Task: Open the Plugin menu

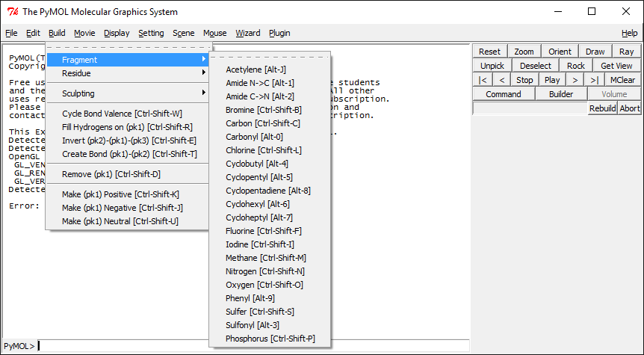Action: pyautogui.click(x=279, y=34)
